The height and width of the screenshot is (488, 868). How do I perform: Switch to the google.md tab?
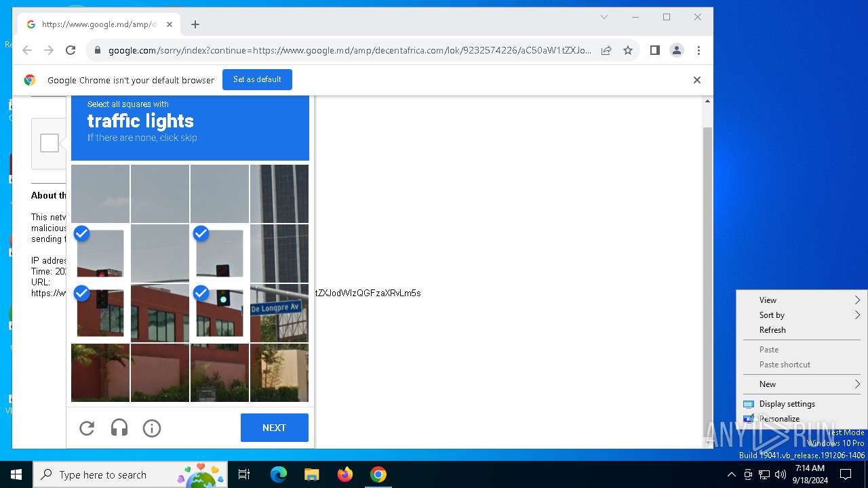coord(98,24)
